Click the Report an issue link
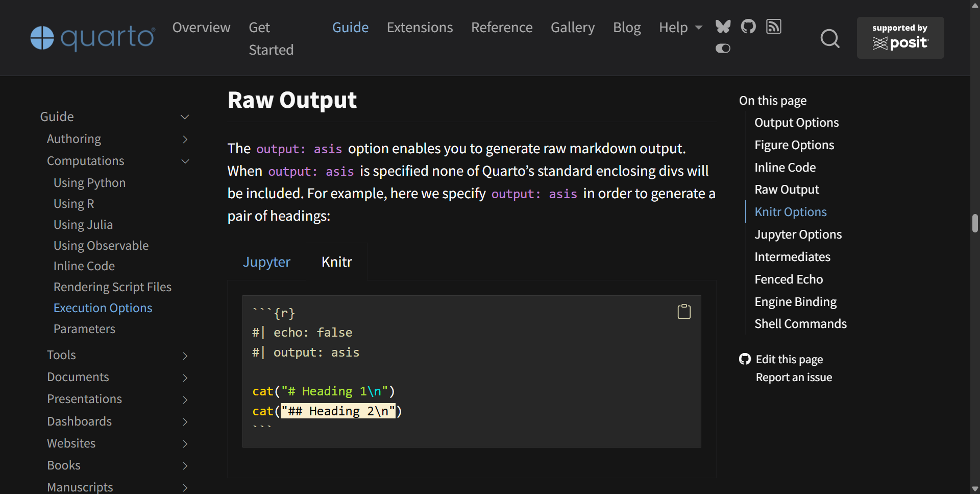The image size is (980, 494). (793, 377)
